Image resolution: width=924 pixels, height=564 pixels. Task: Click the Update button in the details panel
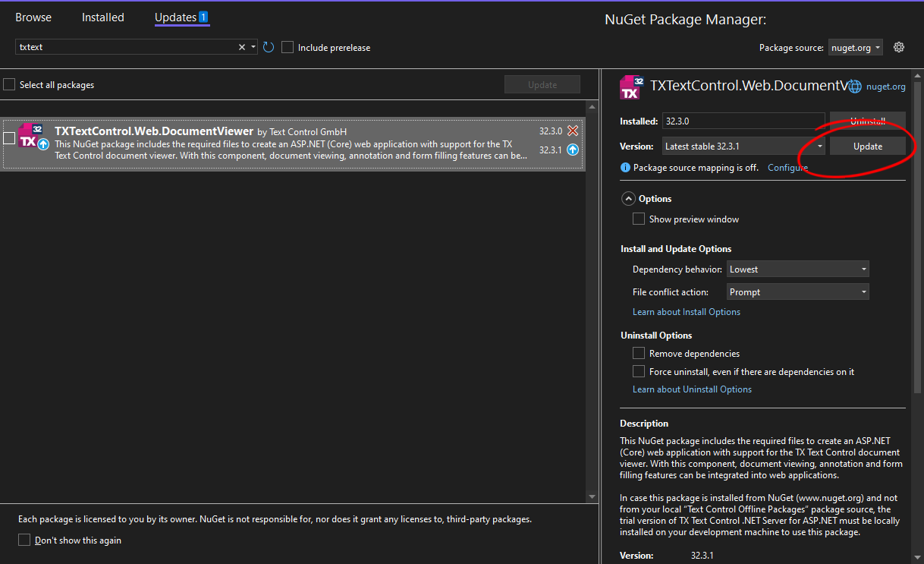coord(867,146)
